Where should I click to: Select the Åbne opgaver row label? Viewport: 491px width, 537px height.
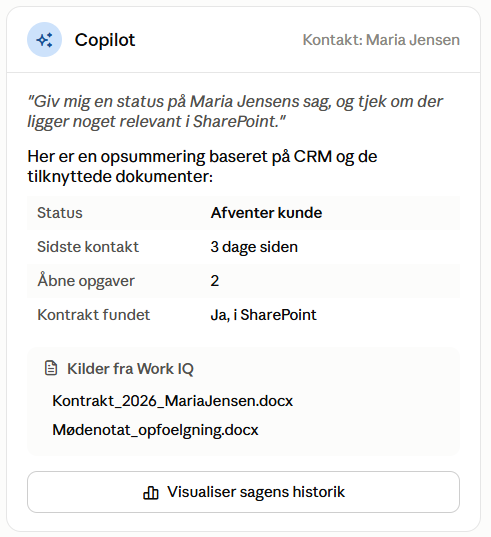(86, 280)
